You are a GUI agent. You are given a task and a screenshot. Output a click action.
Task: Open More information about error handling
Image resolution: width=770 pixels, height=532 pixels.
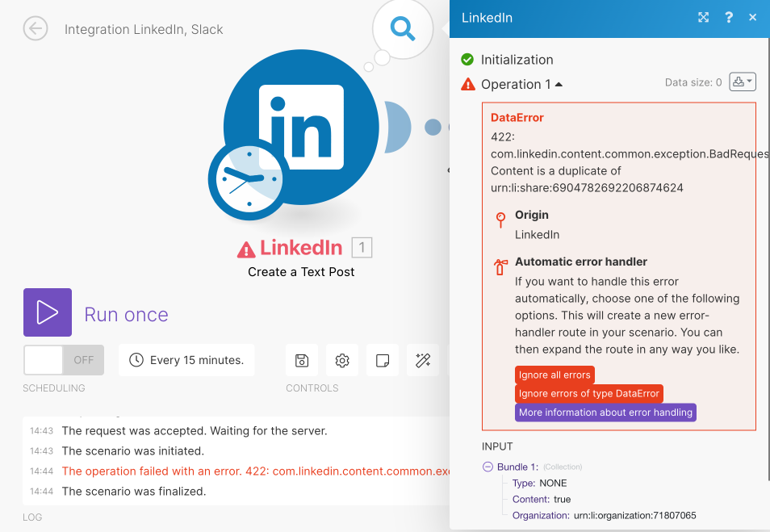[x=605, y=413]
